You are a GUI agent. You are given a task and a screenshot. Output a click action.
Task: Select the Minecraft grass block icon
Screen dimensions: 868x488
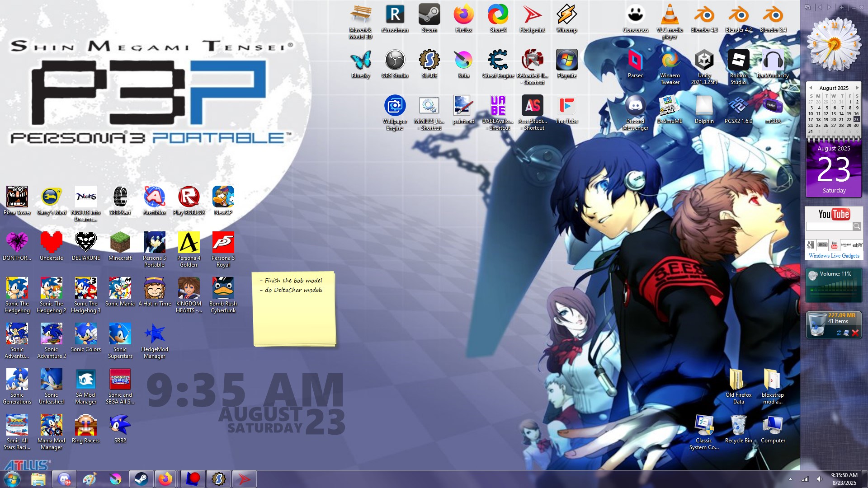pyautogui.click(x=120, y=247)
